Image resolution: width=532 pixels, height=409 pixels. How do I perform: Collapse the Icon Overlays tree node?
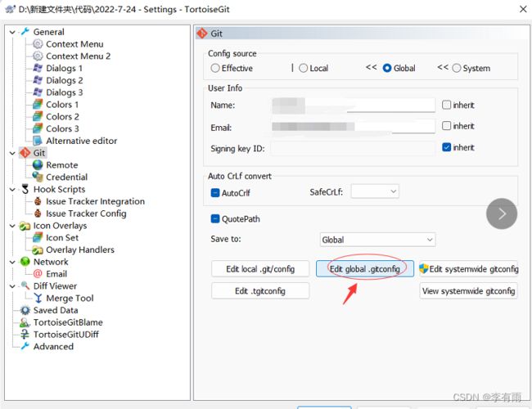point(12,226)
